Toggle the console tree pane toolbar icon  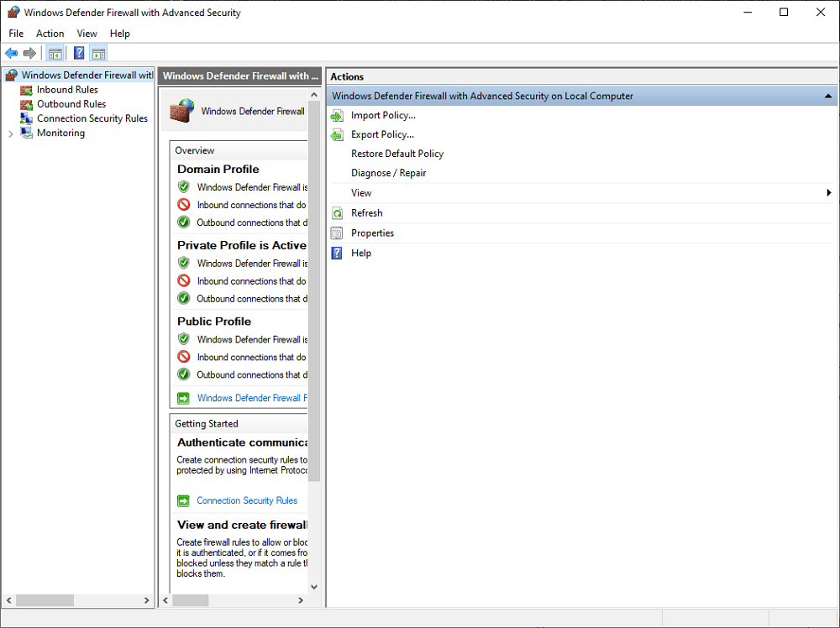(x=55, y=53)
